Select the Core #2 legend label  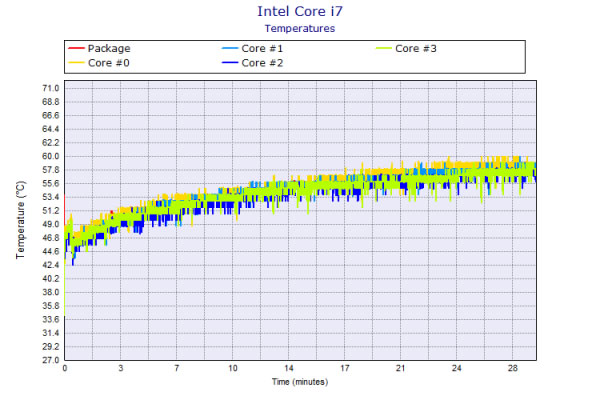coord(262,63)
